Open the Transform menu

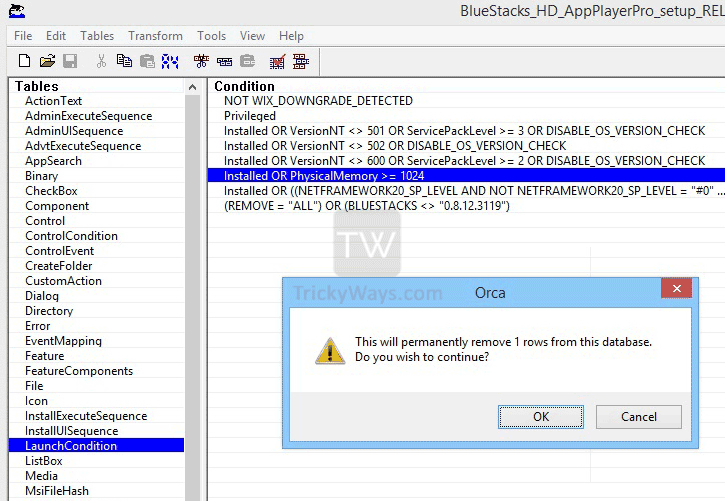pos(155,36)
